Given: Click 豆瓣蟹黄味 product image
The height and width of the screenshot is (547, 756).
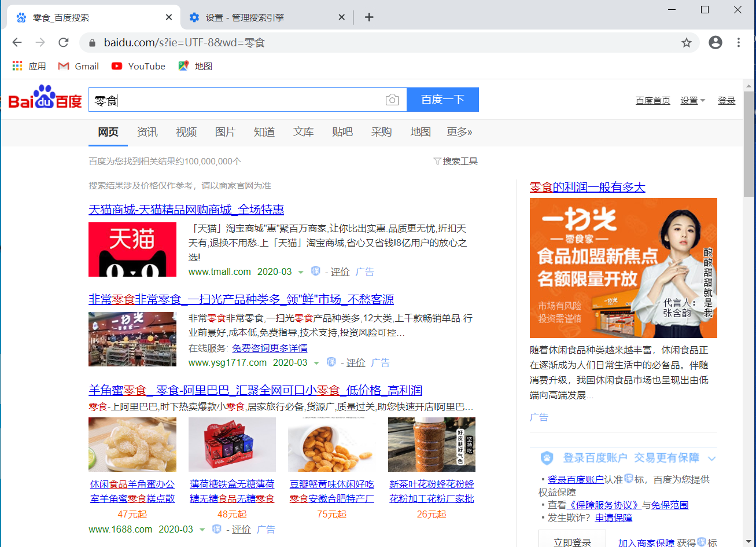Looking at the screenshot, I should pos(331,445).
